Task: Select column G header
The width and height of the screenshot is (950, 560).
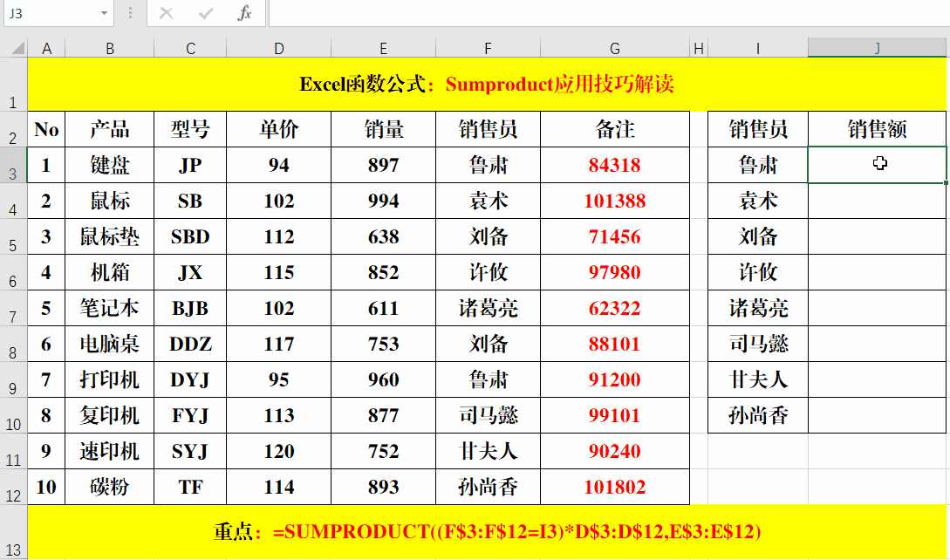Action: (x=615, y=49)
